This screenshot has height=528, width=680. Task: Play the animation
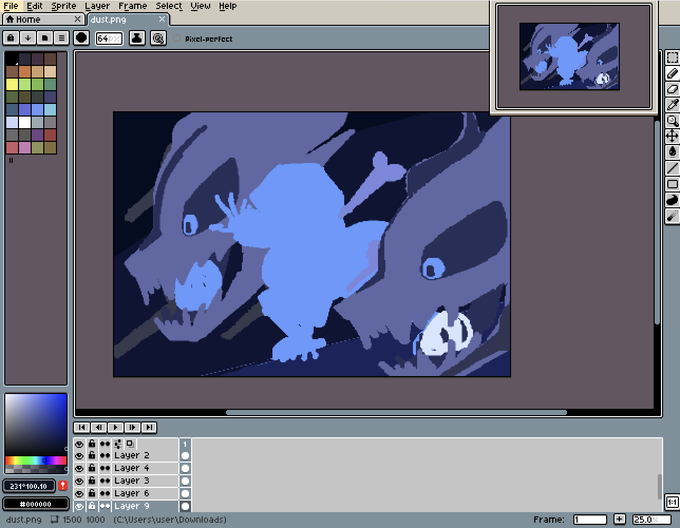pos(115,427)
